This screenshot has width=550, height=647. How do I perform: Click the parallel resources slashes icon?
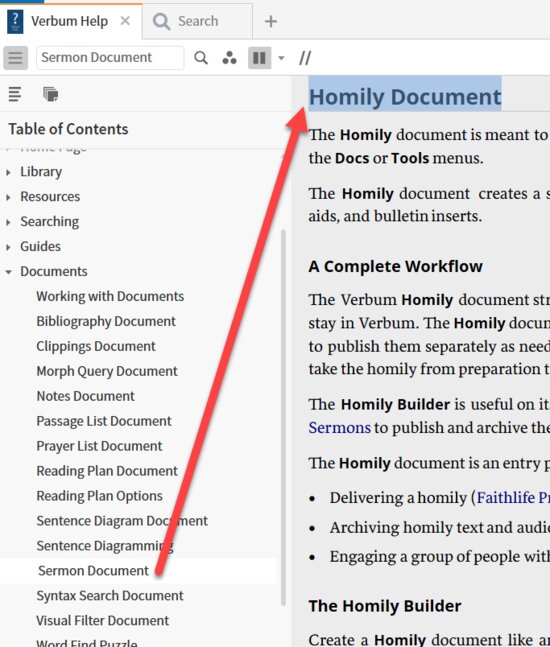coord(305,58)
